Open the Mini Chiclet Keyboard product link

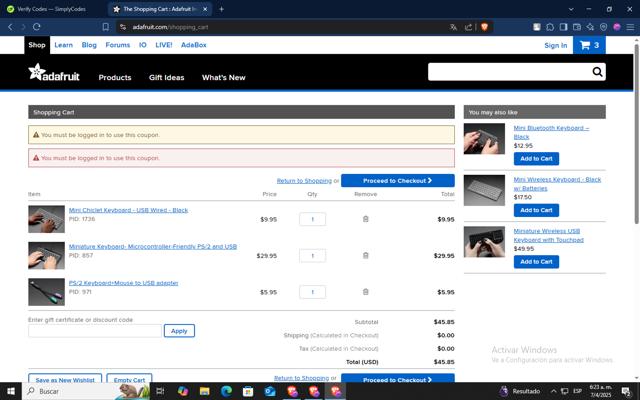point(128,210)
